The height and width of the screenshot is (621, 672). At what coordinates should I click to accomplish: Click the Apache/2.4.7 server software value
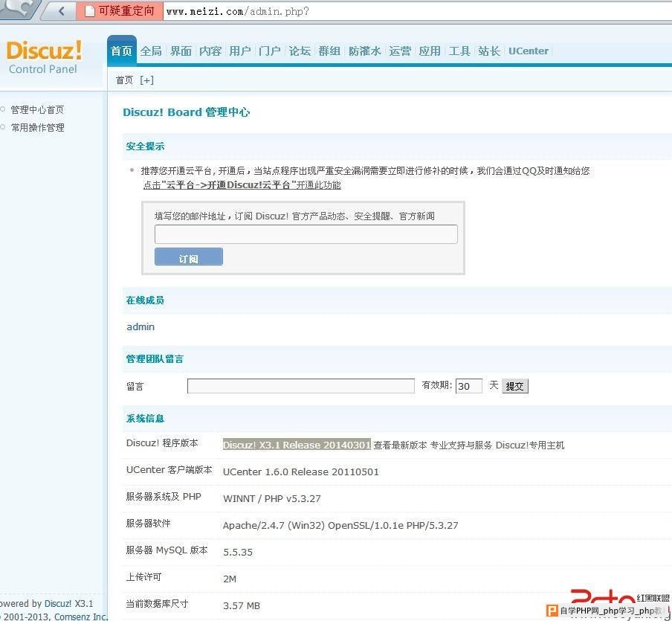pyautogui.click(x=340, y=525)
